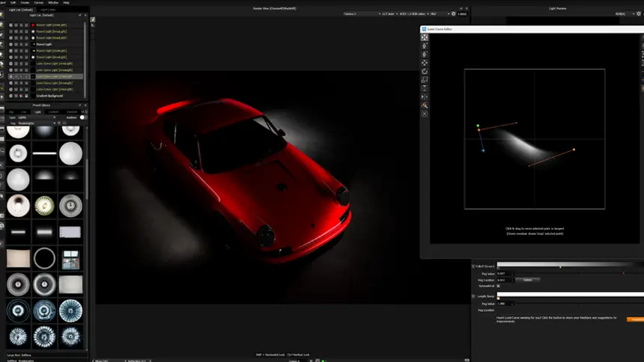Select the move point tool in Lumi-Curve Editor
644x362 pixels.
425,37
